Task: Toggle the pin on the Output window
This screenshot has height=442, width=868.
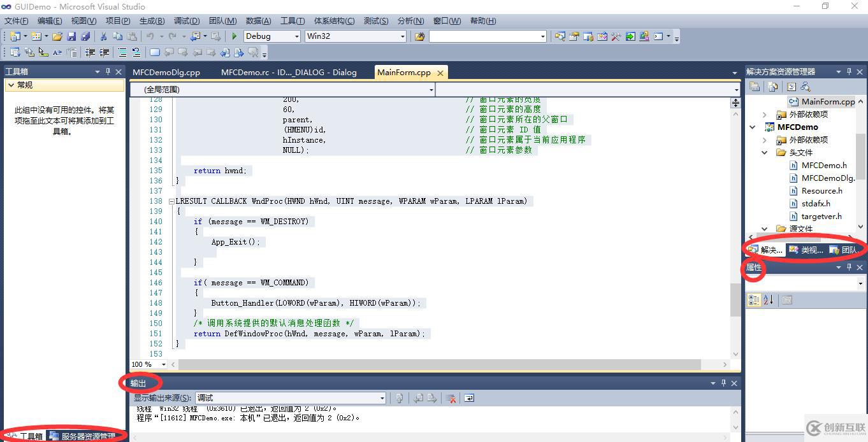Action: click(723, 383)
